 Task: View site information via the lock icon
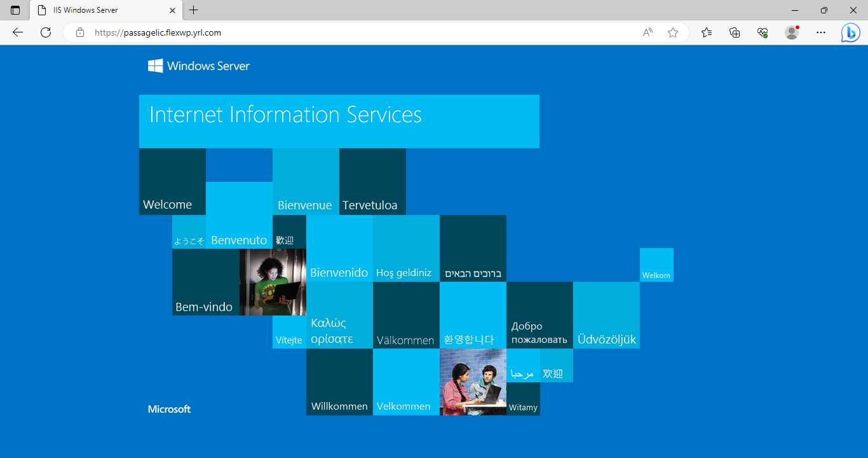(79, 32)
